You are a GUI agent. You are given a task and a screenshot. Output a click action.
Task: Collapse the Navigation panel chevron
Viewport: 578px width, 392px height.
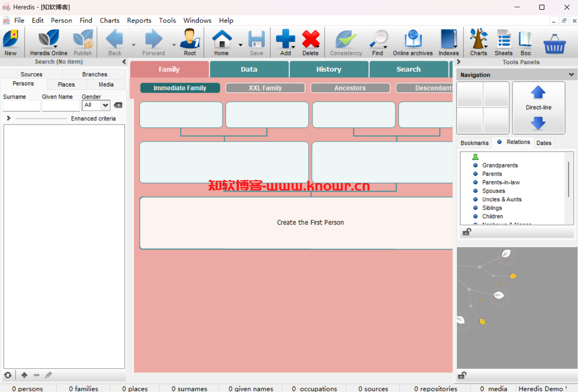coord(571,75)
